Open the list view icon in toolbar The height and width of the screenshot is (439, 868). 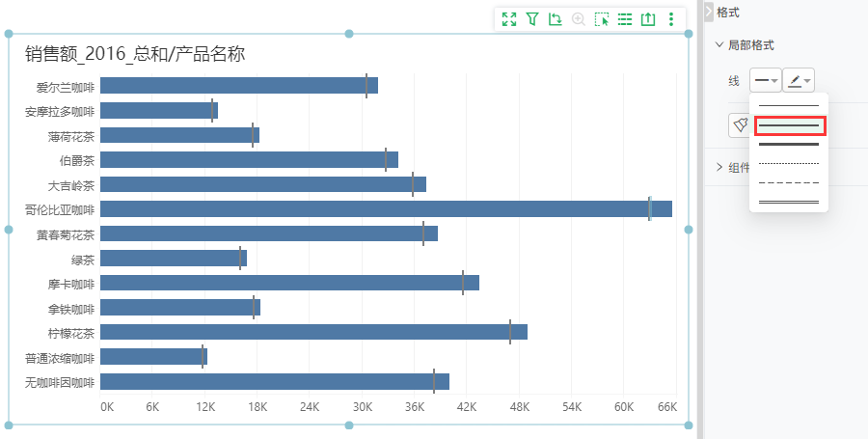click(x=625, y=19)
